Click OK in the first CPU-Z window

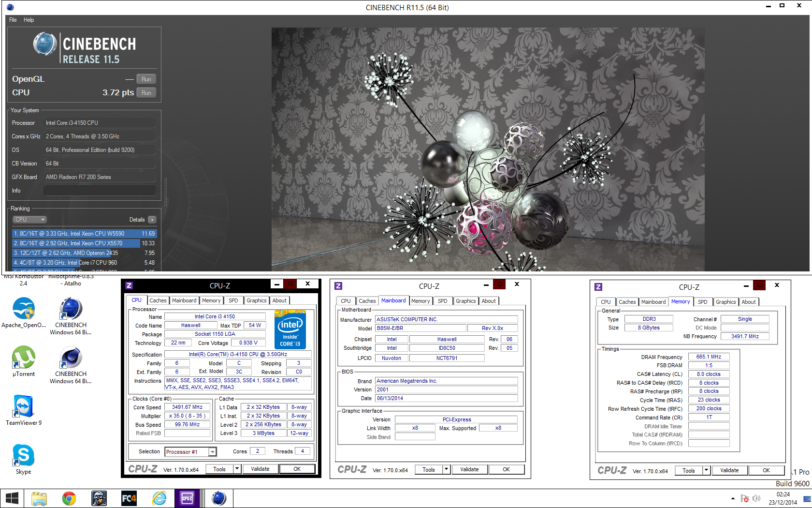(297, 469)
